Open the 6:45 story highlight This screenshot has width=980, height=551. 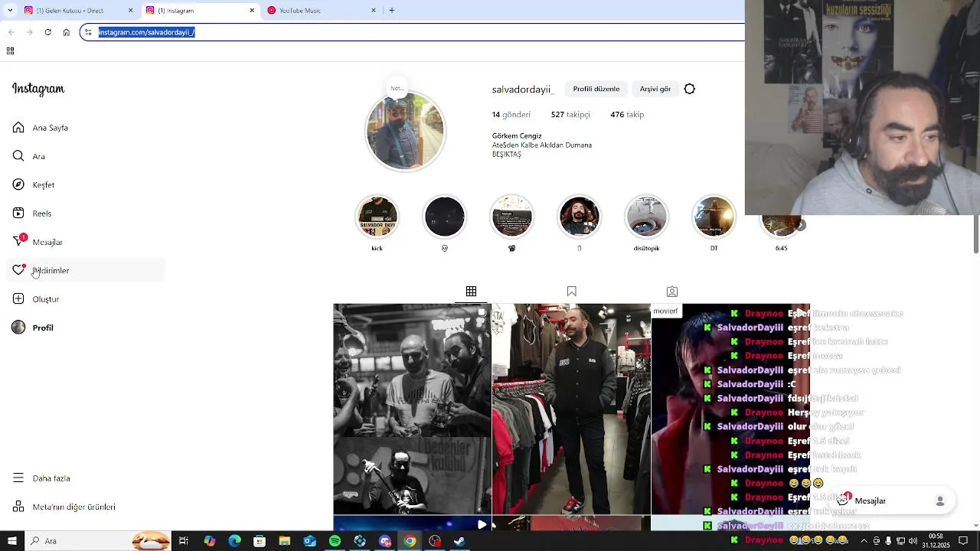(781, 223)
